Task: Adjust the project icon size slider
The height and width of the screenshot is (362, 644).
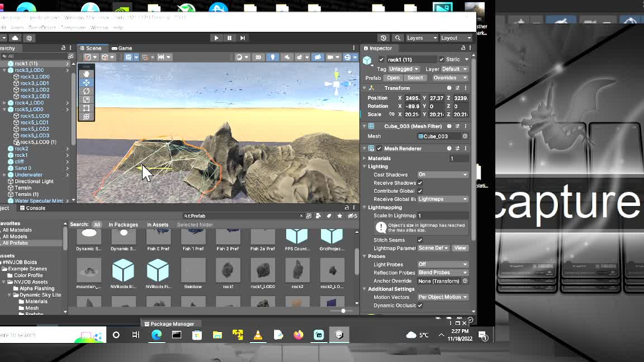Action: pos(343,311)
